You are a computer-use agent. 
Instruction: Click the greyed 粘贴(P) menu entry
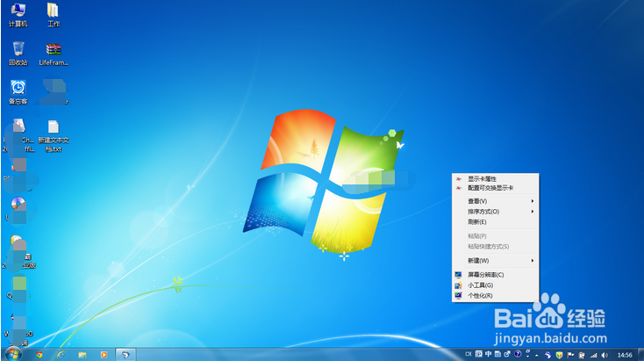pos(496,236)
